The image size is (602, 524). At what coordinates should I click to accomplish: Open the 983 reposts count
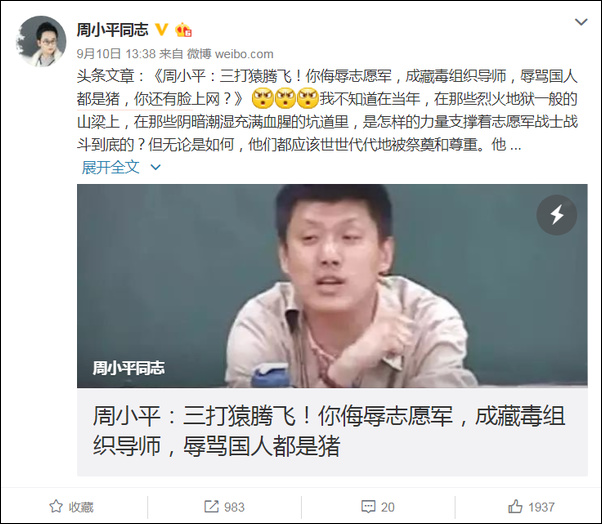click(x=234, y=507)
